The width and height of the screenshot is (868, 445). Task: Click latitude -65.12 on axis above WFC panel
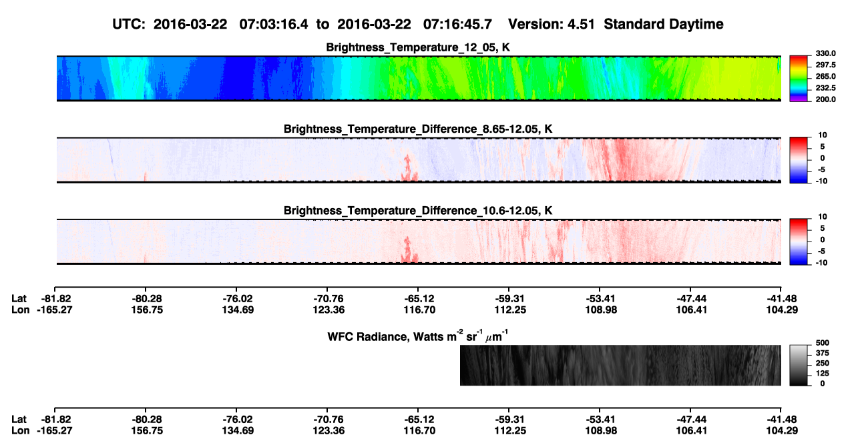click(x=419, y=298)
